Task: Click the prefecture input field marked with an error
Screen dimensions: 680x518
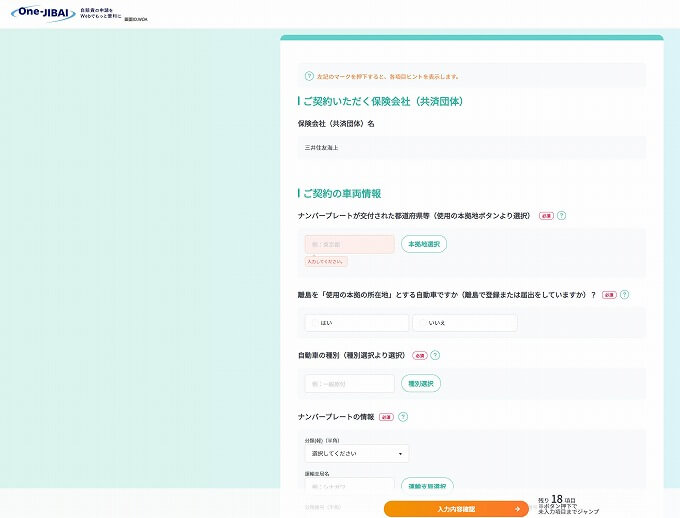Action: coord(349,244)
